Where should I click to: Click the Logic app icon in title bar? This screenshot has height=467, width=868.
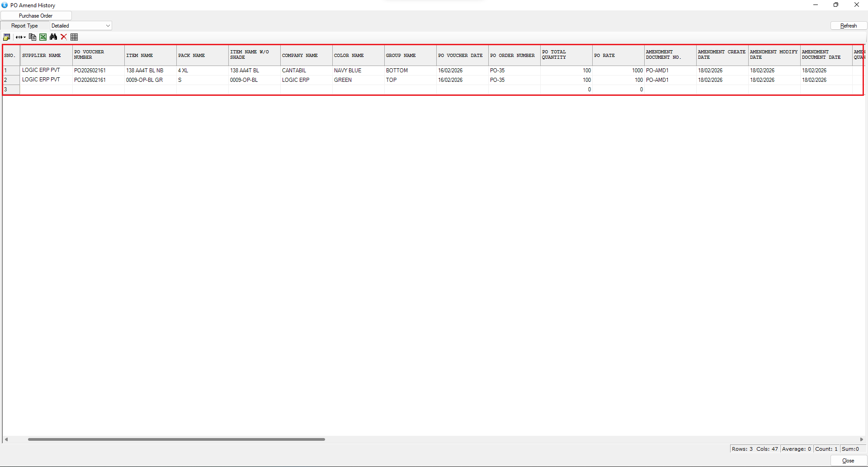click(x=5, y=5)
